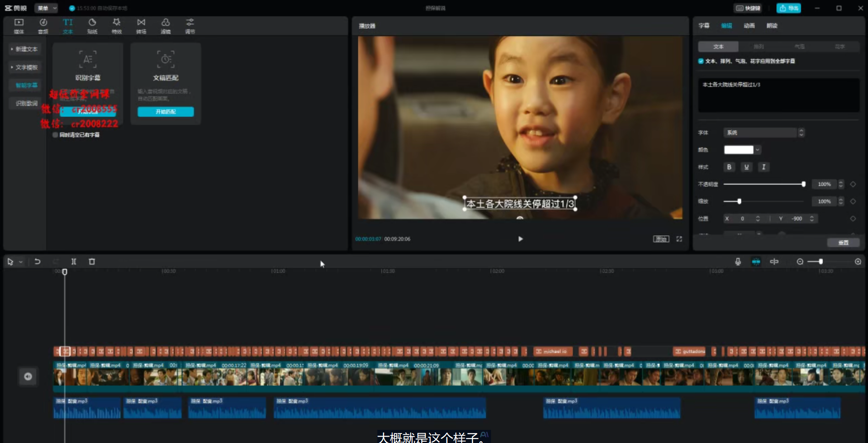Screen dimensions: 868x443
Task: Expand New Text (新建文本) category
Action: (24, 49)
